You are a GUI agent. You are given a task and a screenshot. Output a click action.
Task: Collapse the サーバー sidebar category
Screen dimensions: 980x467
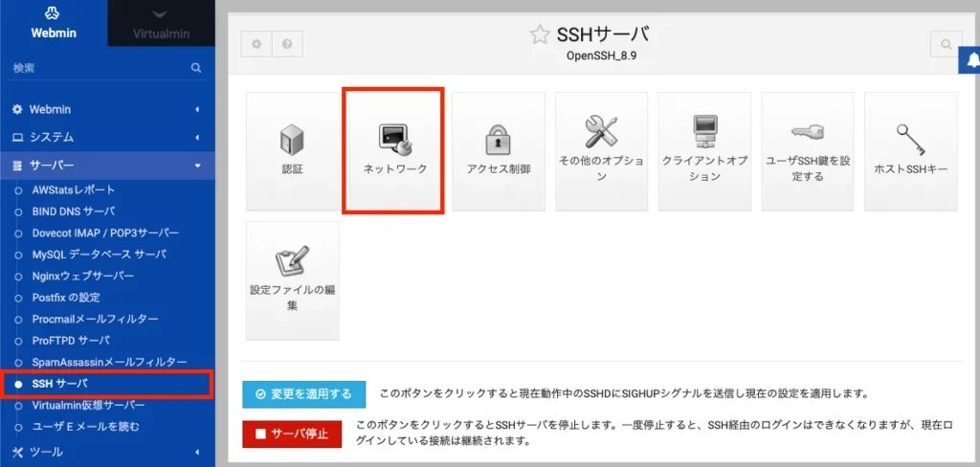[105, 166]
